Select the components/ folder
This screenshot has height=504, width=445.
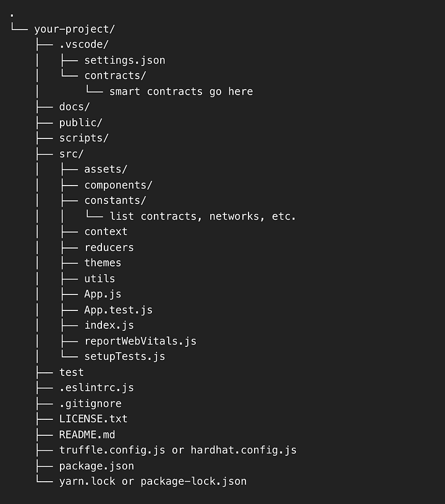pyautogui.click(x=118, y=185)
